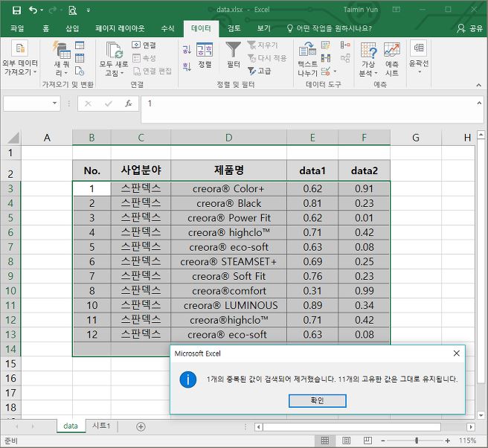Select row 15 header
The width and height of the screenshot is (488, 448).
point(10,364)
